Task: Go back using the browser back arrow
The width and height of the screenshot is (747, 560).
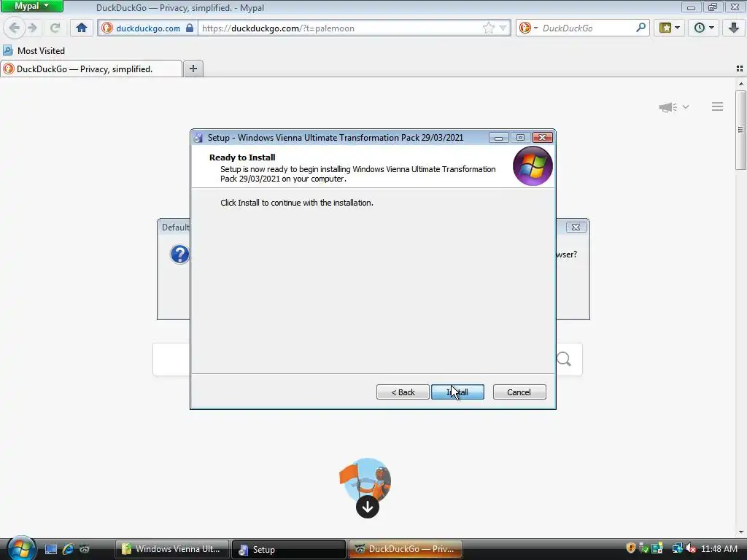Action: (15, 28)
